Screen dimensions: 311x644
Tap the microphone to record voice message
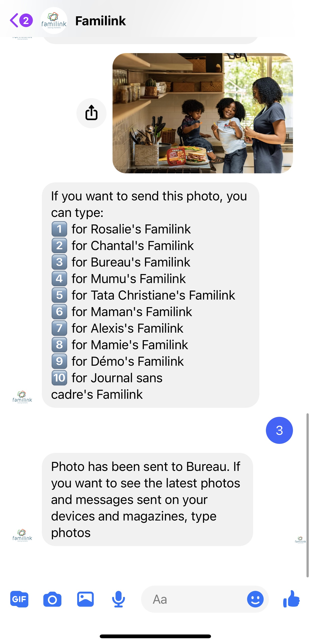118,599
